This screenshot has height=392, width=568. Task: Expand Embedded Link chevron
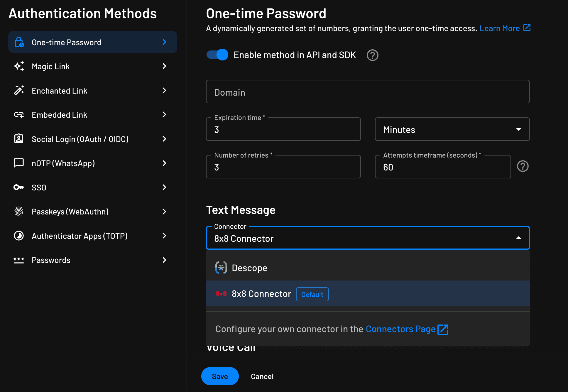pyautogui.click(x=164, y=114)
